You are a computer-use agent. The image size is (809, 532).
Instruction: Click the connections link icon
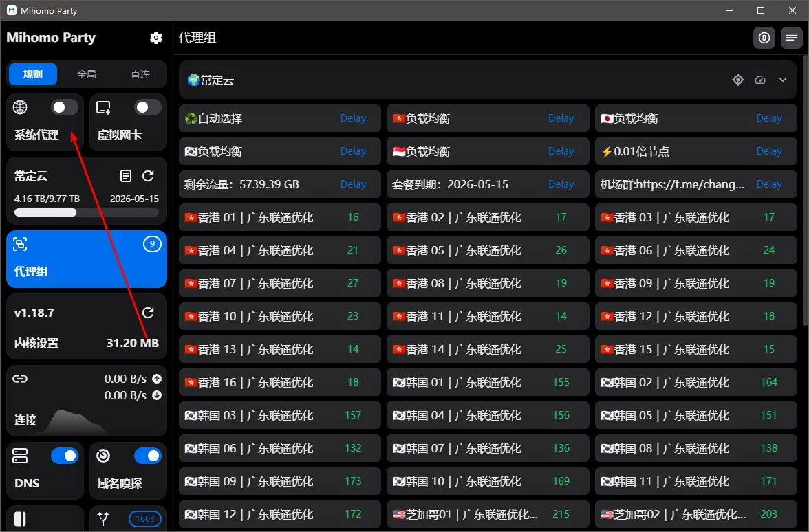click(x=20, y=379)
